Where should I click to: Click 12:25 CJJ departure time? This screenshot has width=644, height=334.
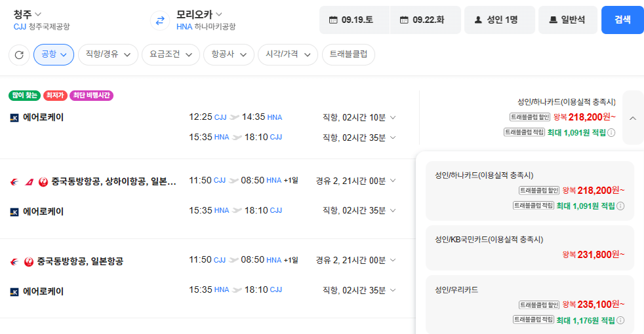(207, 117)
